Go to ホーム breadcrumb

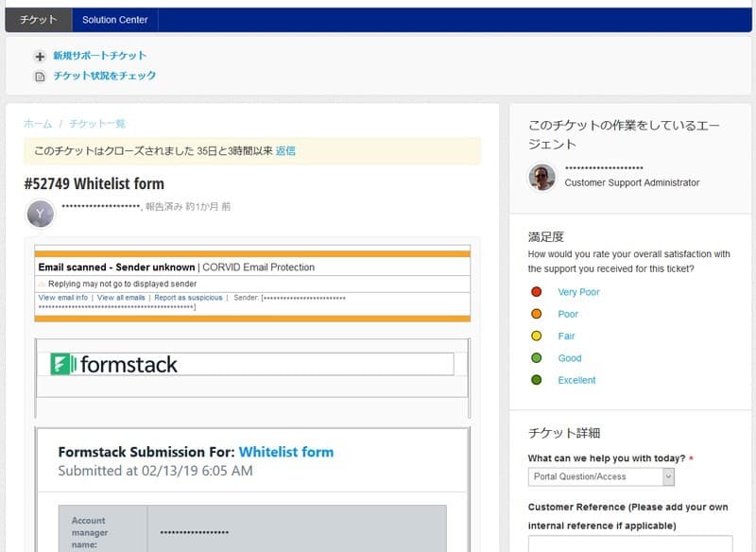click(38, 124)
